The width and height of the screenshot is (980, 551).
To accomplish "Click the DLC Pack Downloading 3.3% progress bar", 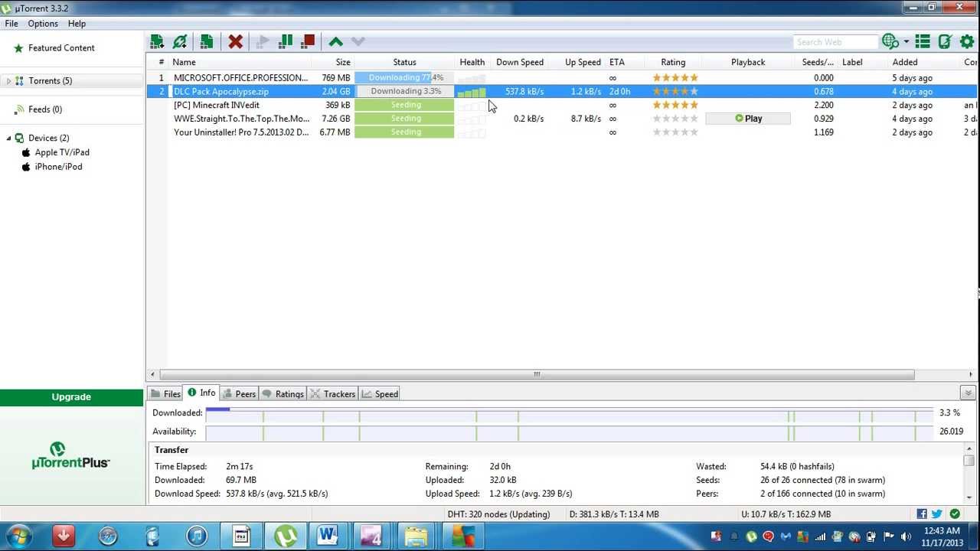I will (404, 92).
